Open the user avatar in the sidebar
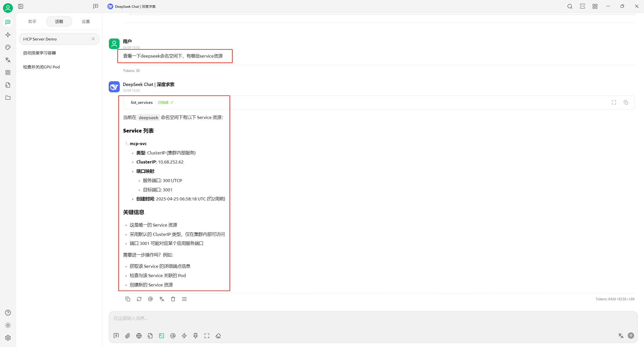The width and height of the screenshot is (644, 347). [8, 8]
